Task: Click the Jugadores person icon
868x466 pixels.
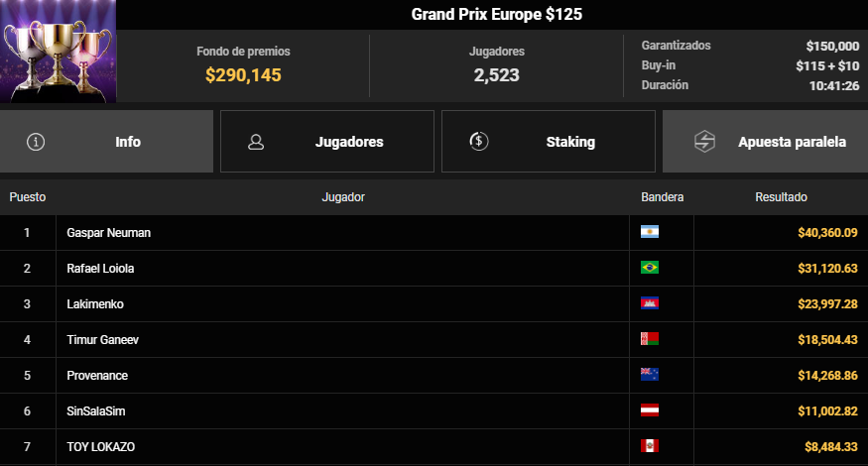Action: (x=256, y=142)
